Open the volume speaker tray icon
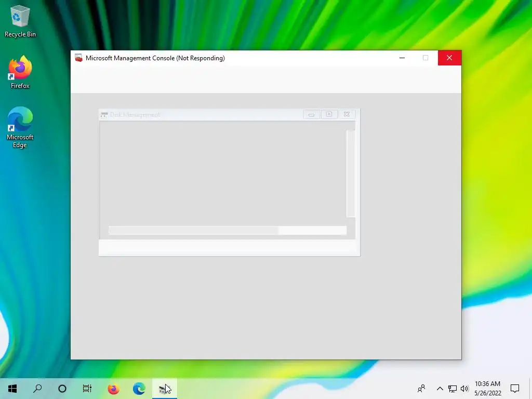Screen dimensions: 532x399 [464, 389]
